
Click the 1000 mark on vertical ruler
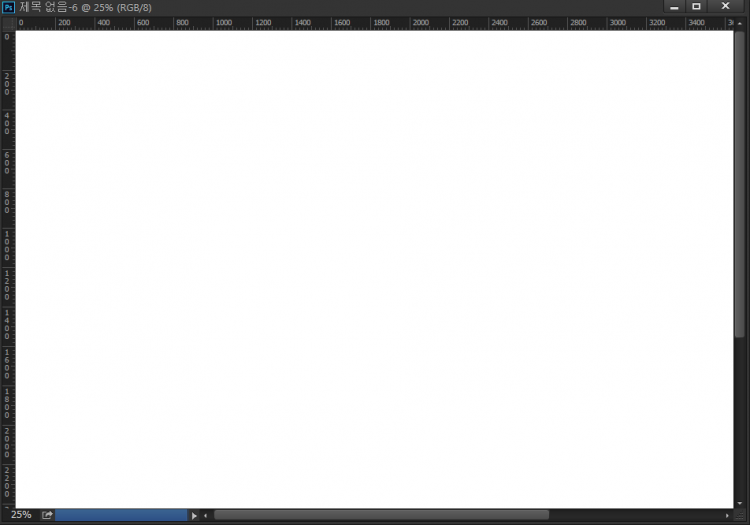point(7,244)
